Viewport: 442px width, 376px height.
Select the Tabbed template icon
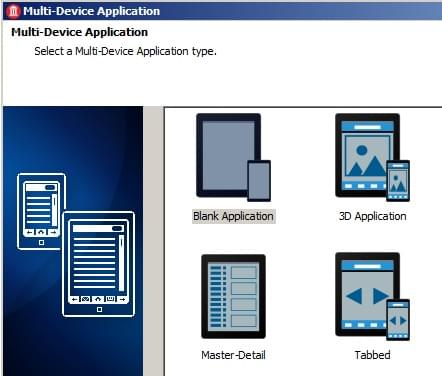point(372,296)
